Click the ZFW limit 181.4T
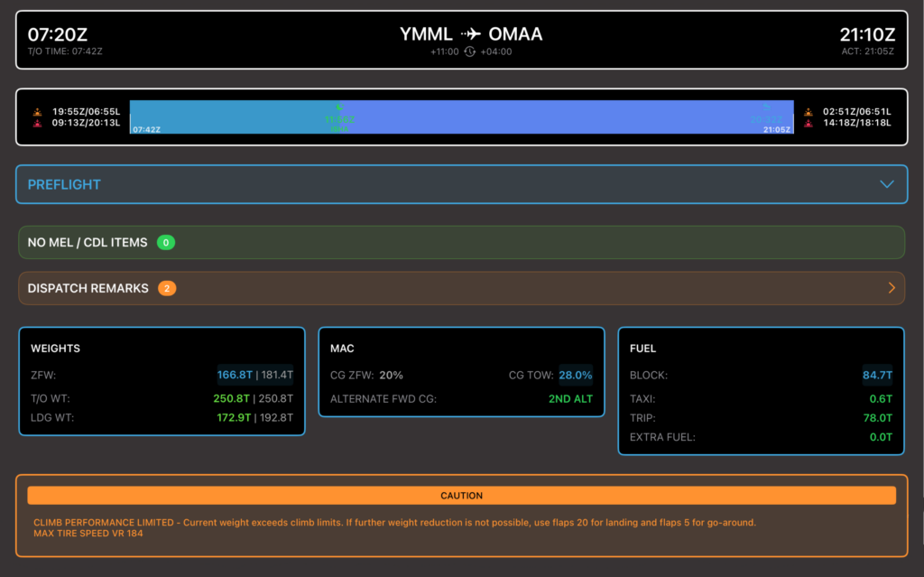The height and width of the screenshot is (577, 924). click(x=277, y=375)
